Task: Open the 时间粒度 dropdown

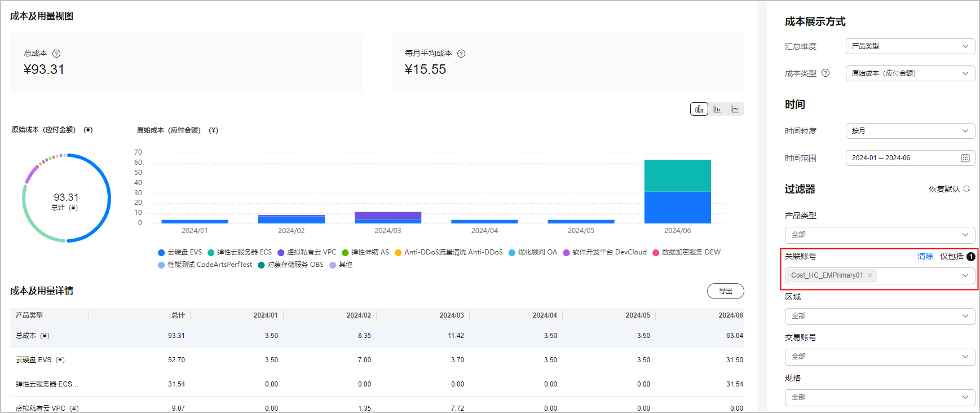Action: [x=910, y=131]
